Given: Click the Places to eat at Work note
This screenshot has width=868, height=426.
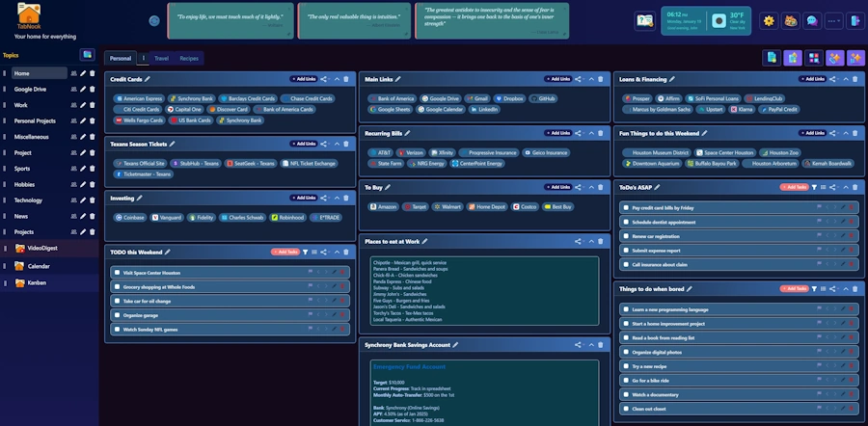Looking at the screenshot, I should (484, 291).
